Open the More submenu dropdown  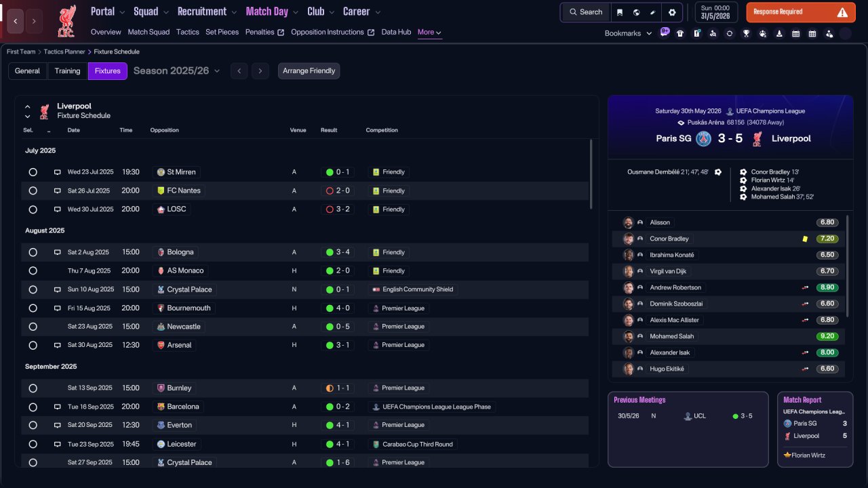click(430, 33)
